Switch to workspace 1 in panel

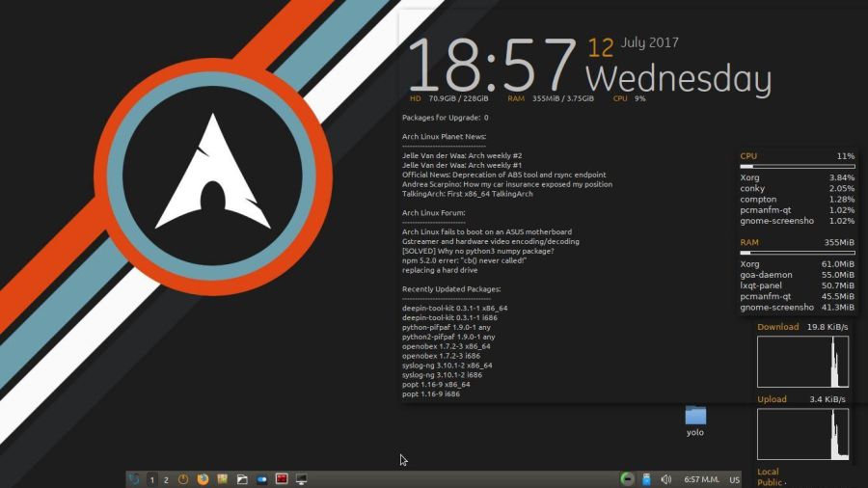point(151,479)
